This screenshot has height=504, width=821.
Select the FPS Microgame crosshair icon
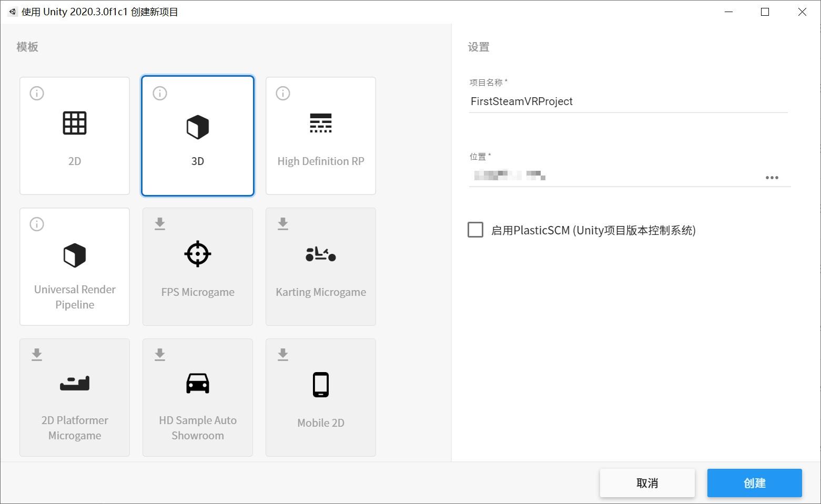(198, 254)
